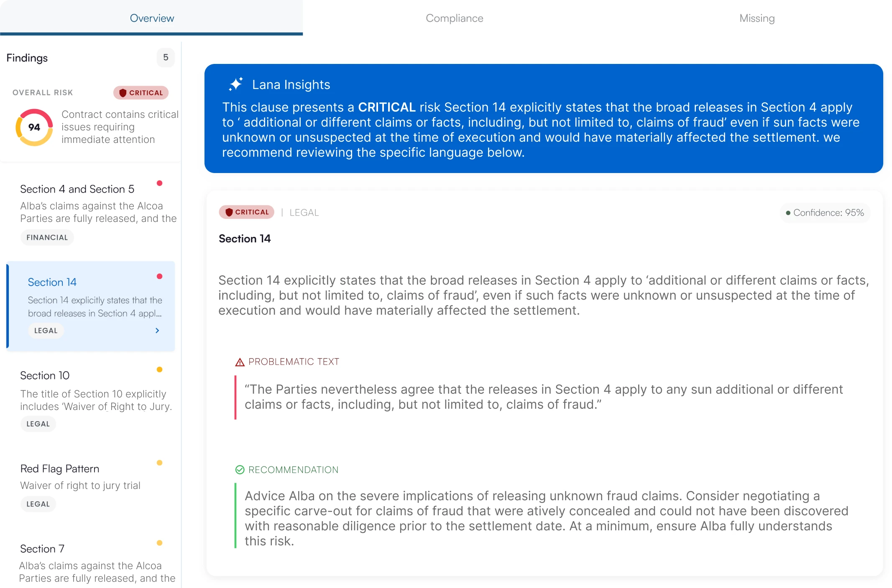Image resolution: width=892 pixels, height=588 pixels.
Task: Click the red status dot on Section 14 finding
Action: point(159,276)
